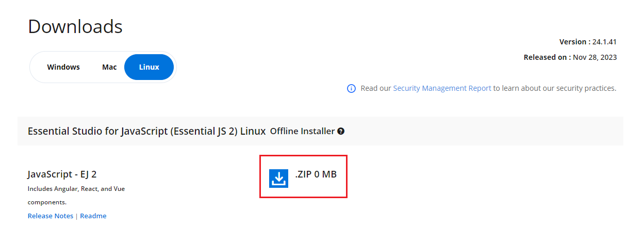Open the Security Management Report link
644x242 pixels.
click(x=442, y=88)
